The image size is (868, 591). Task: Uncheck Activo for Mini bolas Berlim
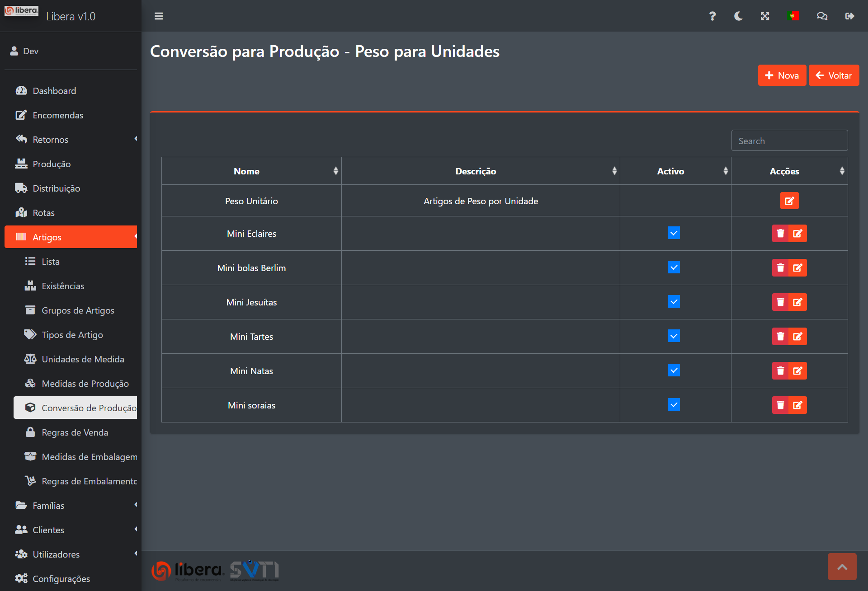[x=674, y=267]
